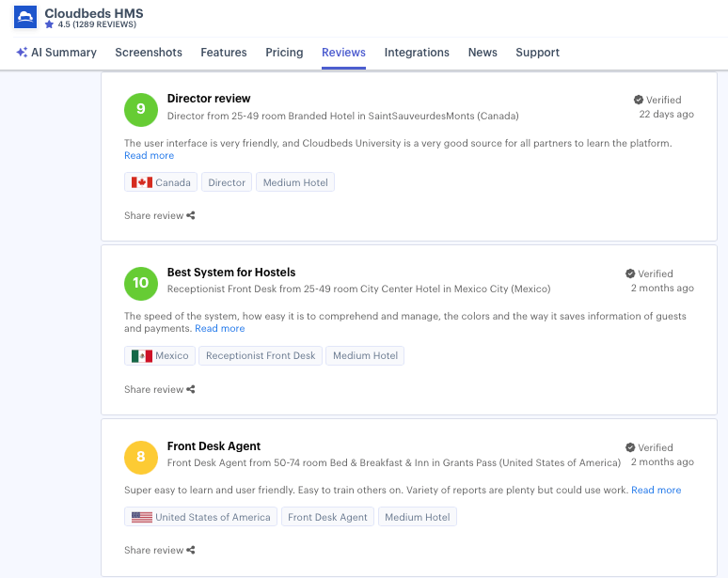Click the Mexico tag

[x=160, y=356]
